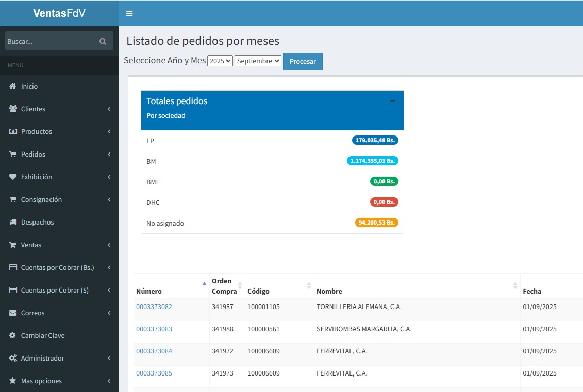Click the money icon beside Productos
This screenshot has height=392, width=583.
(13, 131)
